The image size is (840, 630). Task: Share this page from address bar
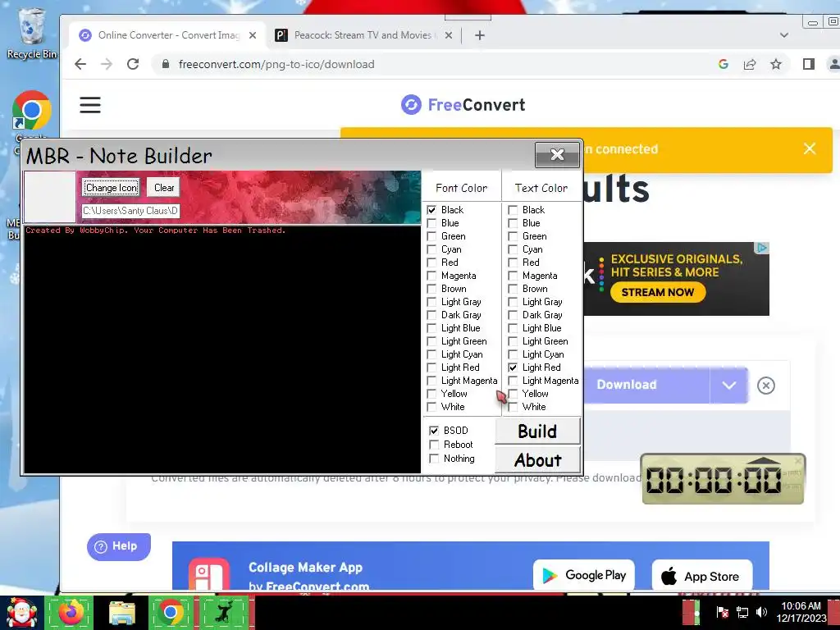click(750, 64)
